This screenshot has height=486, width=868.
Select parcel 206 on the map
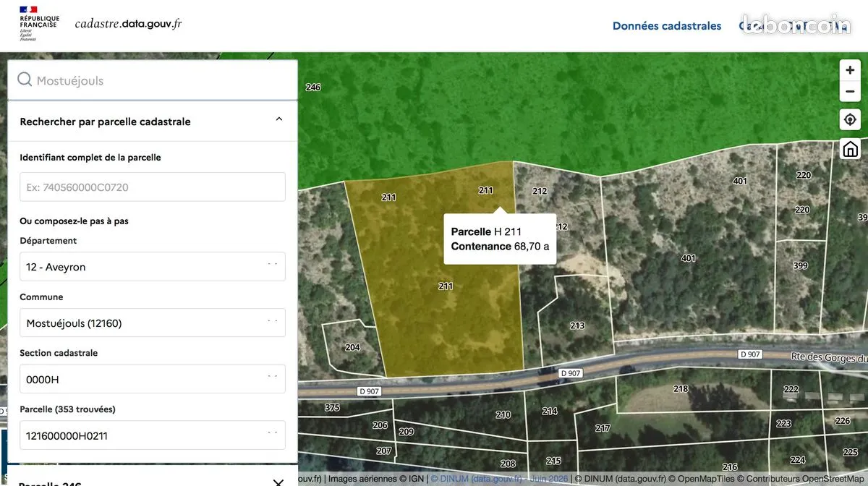click(x=380, y=425)
